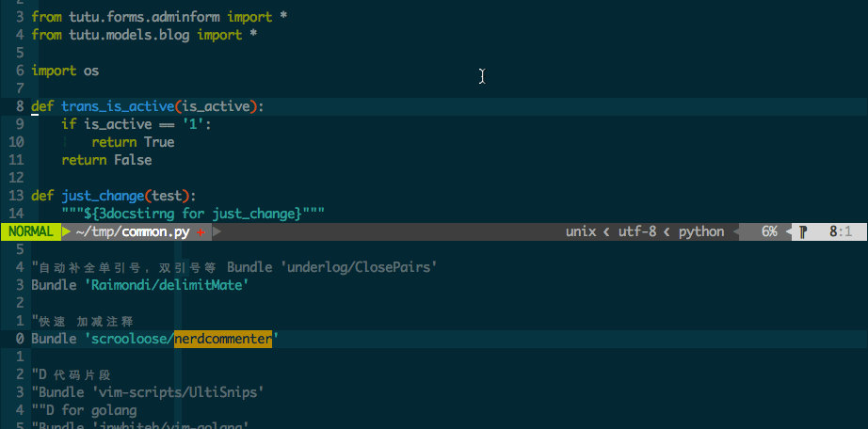
Task: Click the highlighted nerdcommenter search match
Action: pos(223,339)
